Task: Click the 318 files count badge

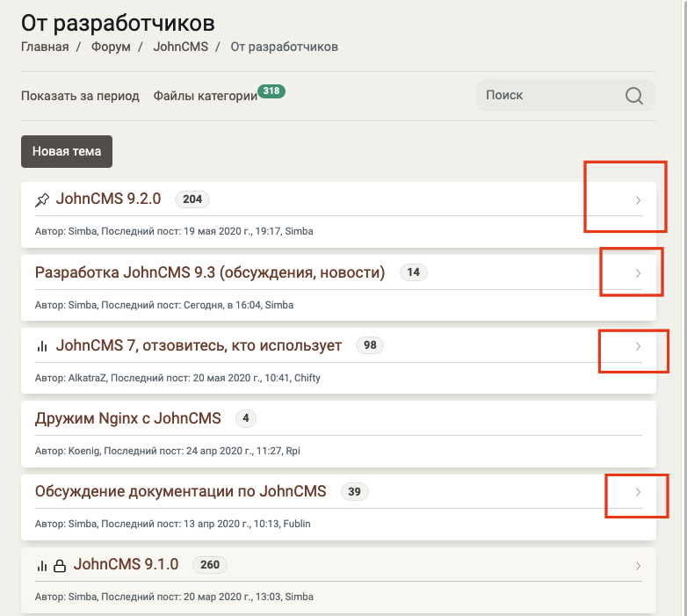Action: pos(271,91)
